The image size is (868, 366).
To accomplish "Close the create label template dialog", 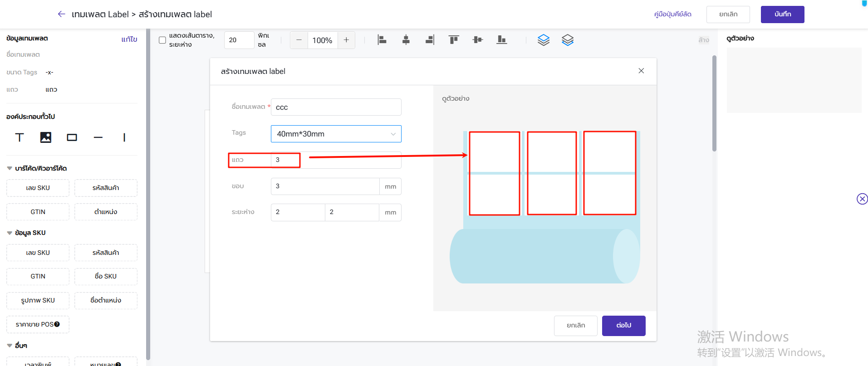I will [641, 71].
